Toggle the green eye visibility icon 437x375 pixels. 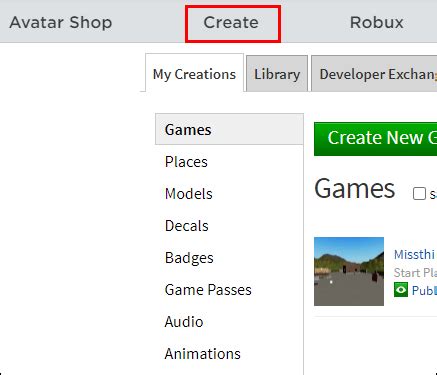tap(401, 290)
